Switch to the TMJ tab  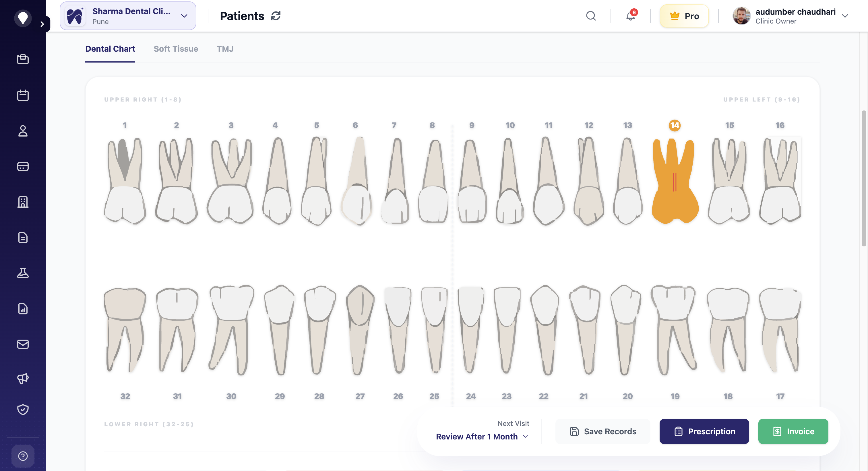225,49
